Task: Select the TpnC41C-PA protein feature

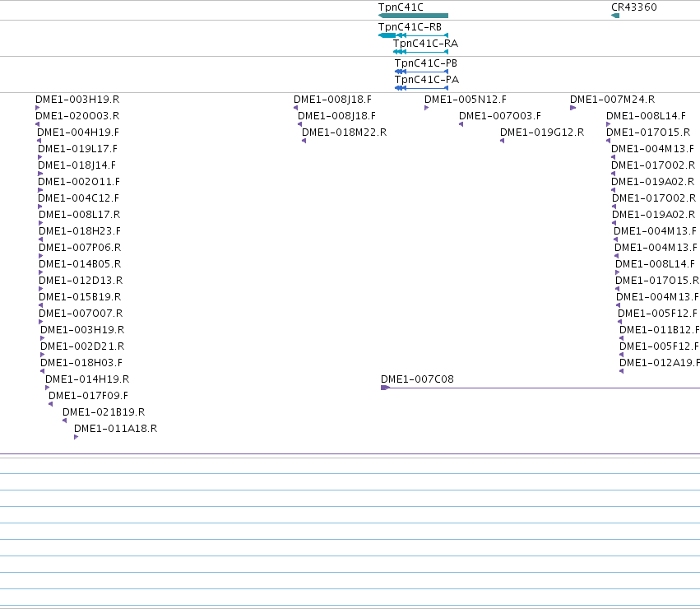Action: click(x=427, y=80)
